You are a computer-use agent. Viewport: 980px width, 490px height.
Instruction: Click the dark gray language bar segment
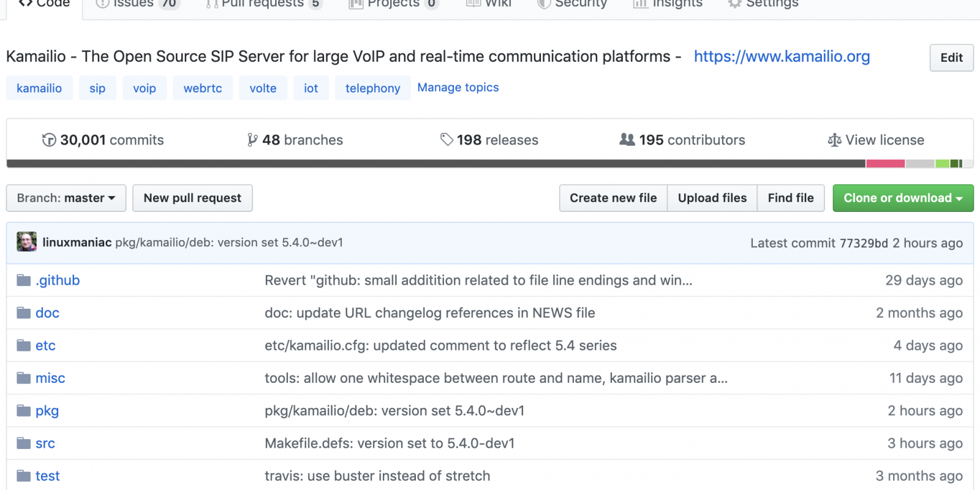pos(436,164)
